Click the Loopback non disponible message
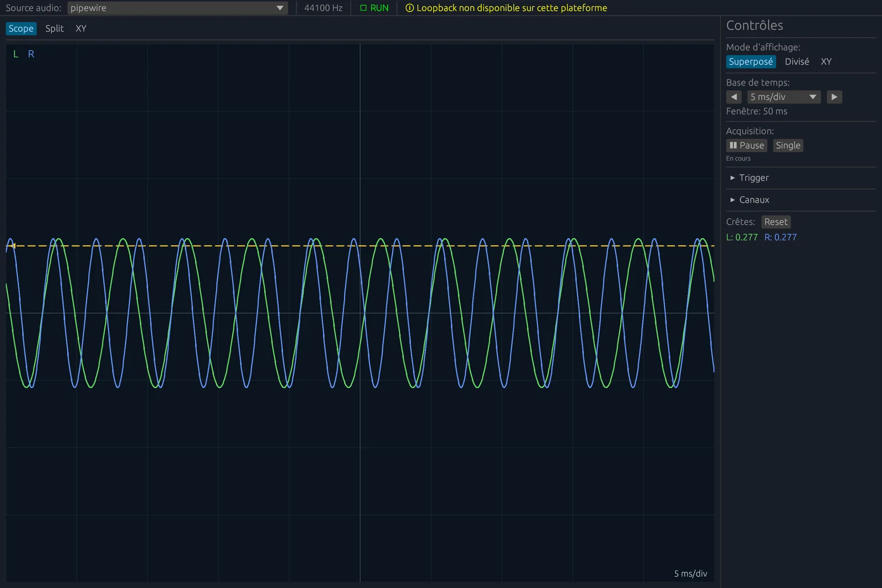This screenshot has height=588, width=882. 512,8
